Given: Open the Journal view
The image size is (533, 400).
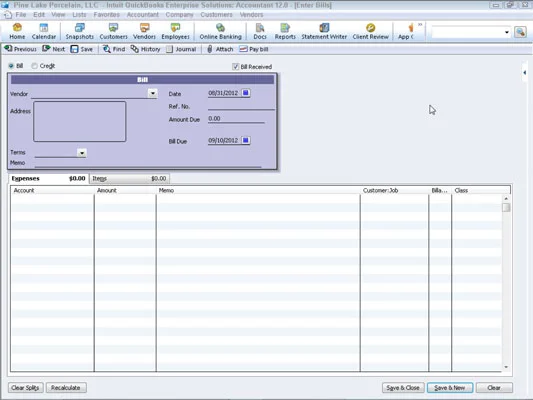Looking at the screenshot, I should 181,49.
